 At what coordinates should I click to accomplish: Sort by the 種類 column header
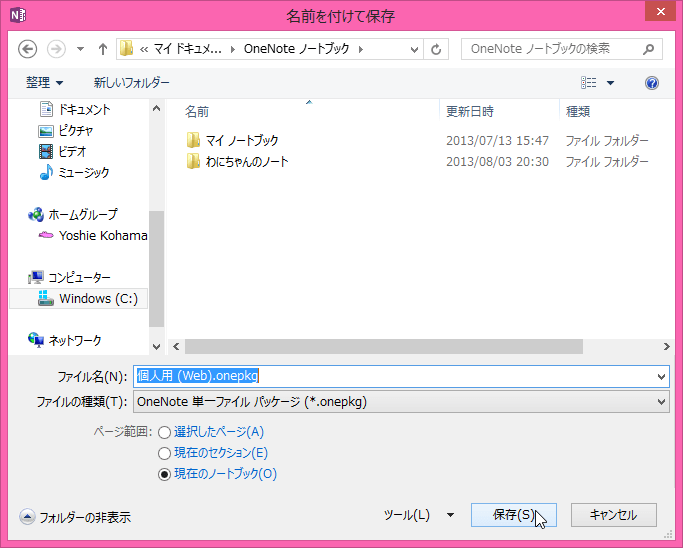point(578,112)
